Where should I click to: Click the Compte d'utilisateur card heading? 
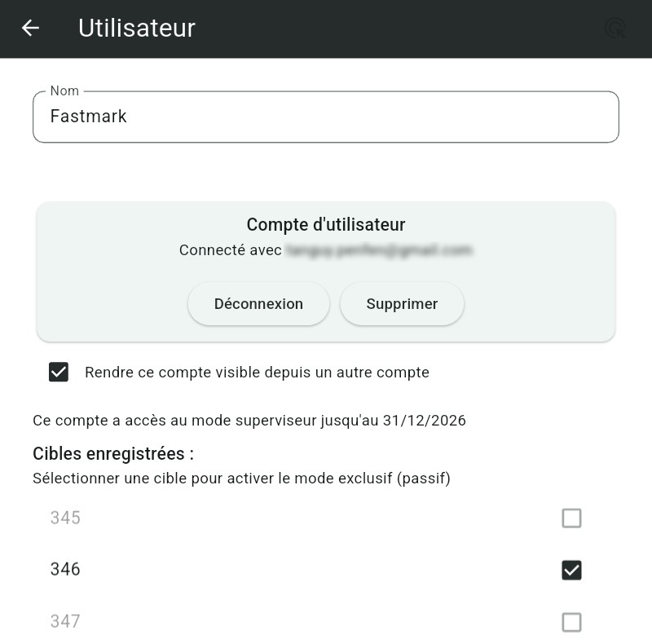[x=326, y=225]
